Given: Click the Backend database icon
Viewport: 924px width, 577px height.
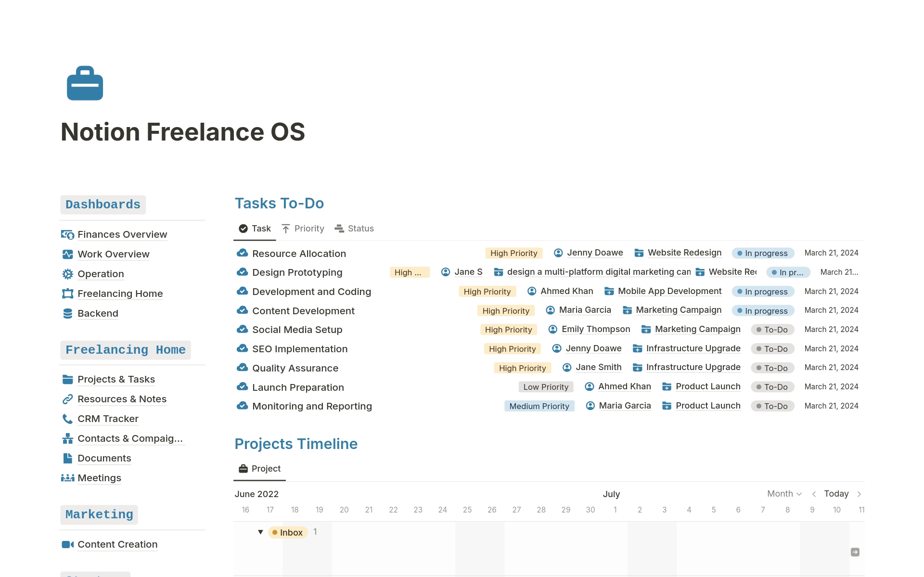Looking at the screenshot, I should [x=67, y=314].
